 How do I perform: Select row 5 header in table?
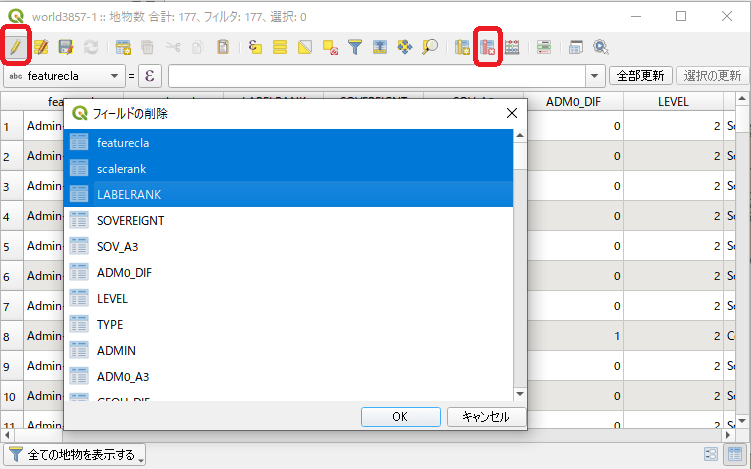click(x=12, y=246)
